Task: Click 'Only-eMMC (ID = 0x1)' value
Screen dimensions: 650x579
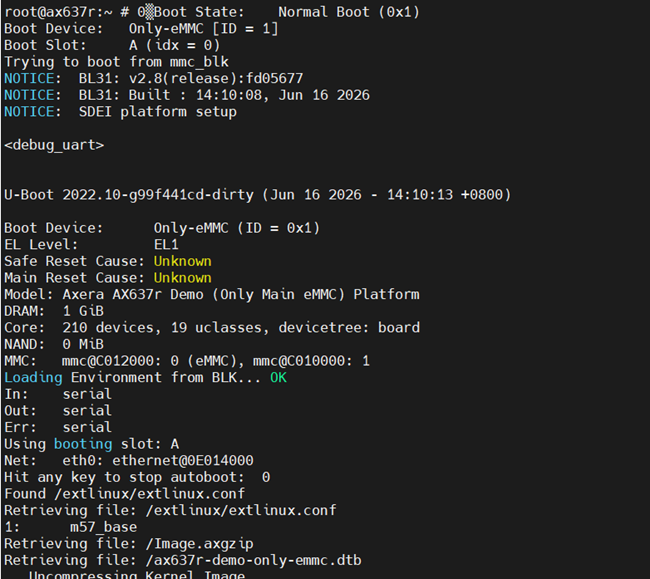Action: 236,228
